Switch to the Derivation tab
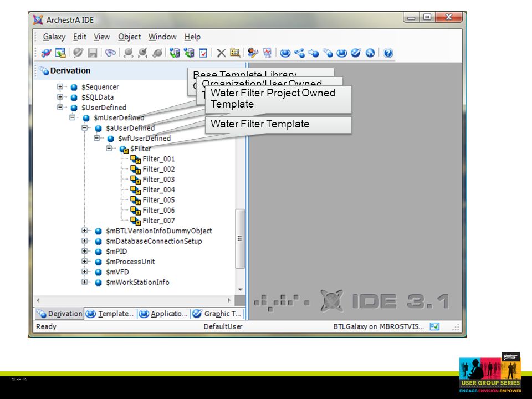 click(59, 314)
